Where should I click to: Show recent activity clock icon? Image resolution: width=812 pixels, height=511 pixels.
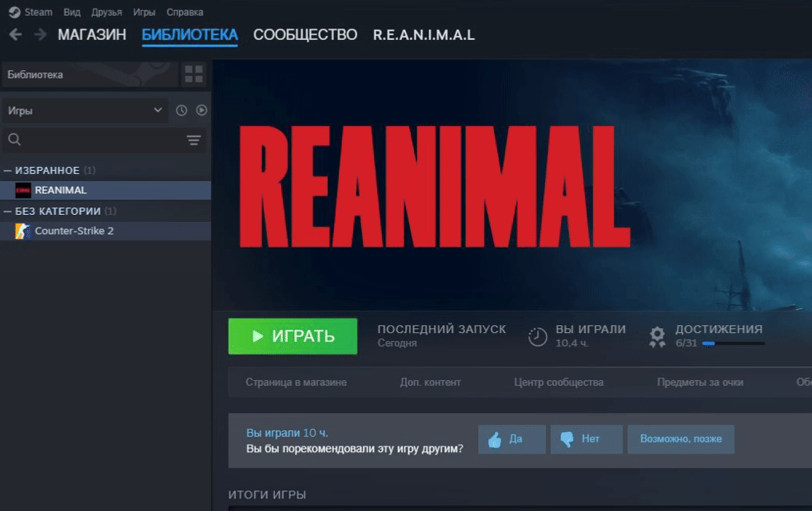(181, 110)
